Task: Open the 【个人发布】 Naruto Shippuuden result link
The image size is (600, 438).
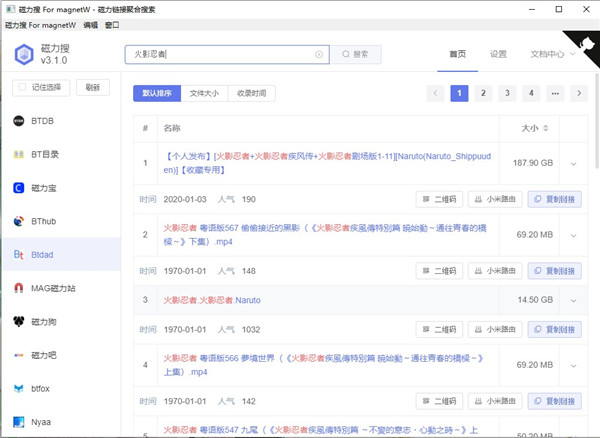Action: (327, 163)
